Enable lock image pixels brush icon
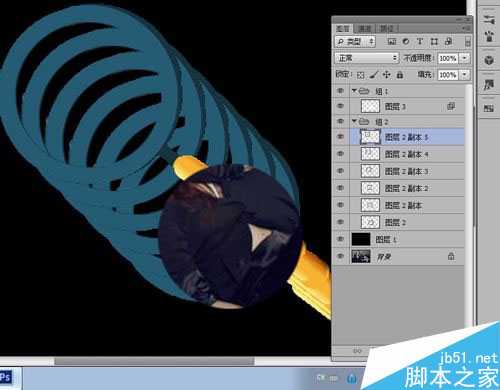The image size is (500, 390). (x=374, y=75)
